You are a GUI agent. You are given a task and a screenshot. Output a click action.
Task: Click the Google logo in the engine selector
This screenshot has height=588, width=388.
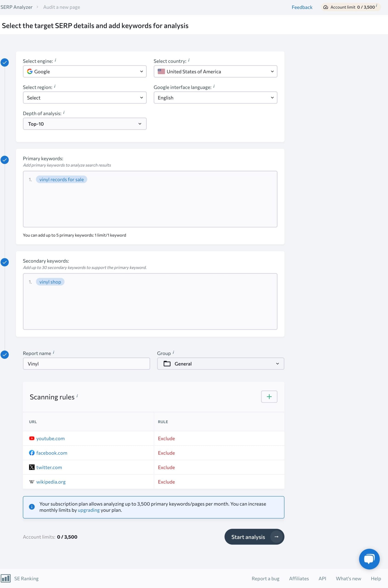coord(30,71)
